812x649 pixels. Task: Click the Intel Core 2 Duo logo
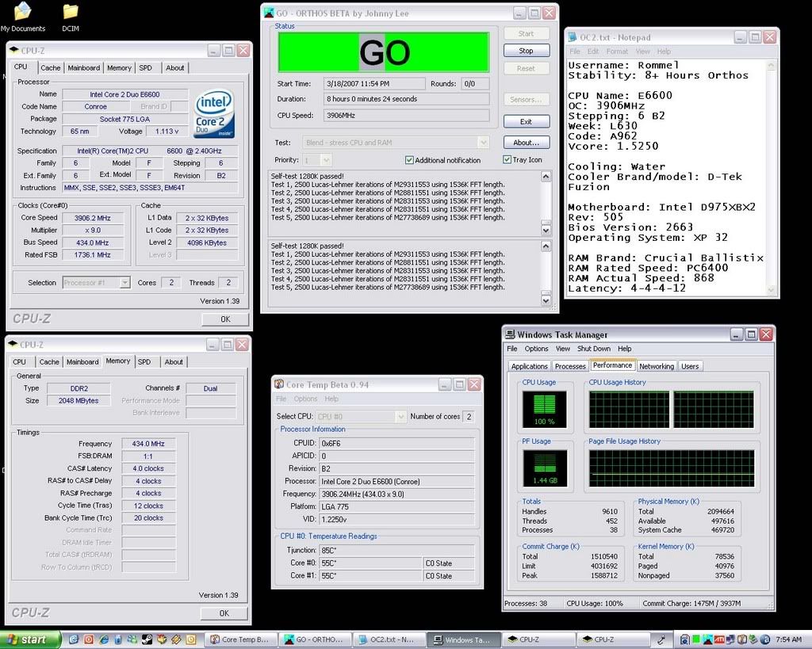point(214,114)
